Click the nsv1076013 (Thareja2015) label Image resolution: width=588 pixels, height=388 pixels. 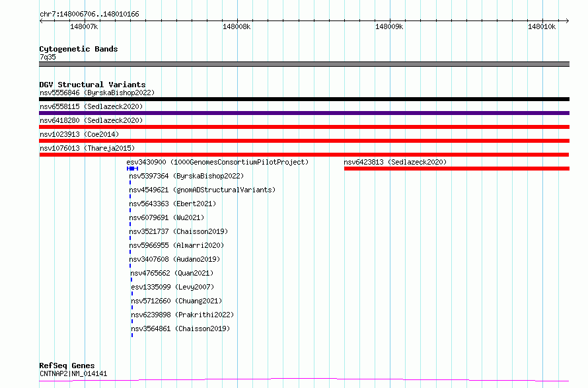tap(87, 148)
